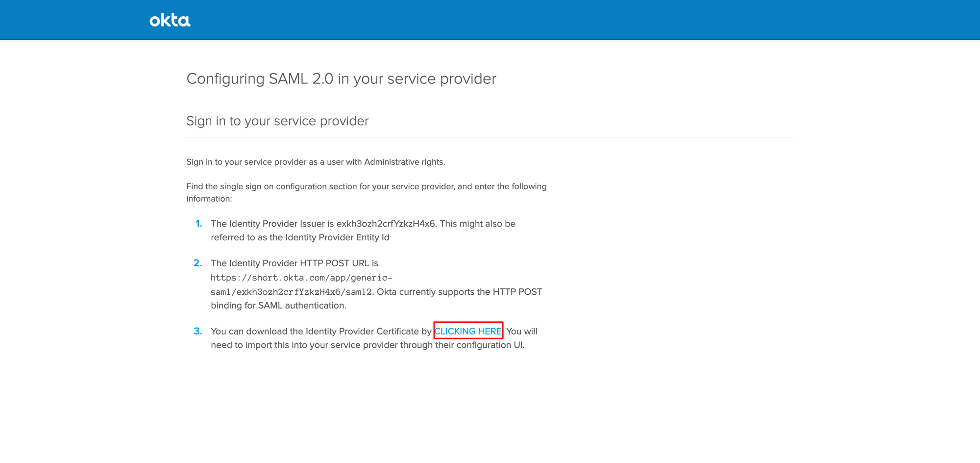Click the text 'The Identity Provider HTTP POST URL is'

tap(294, 263)
